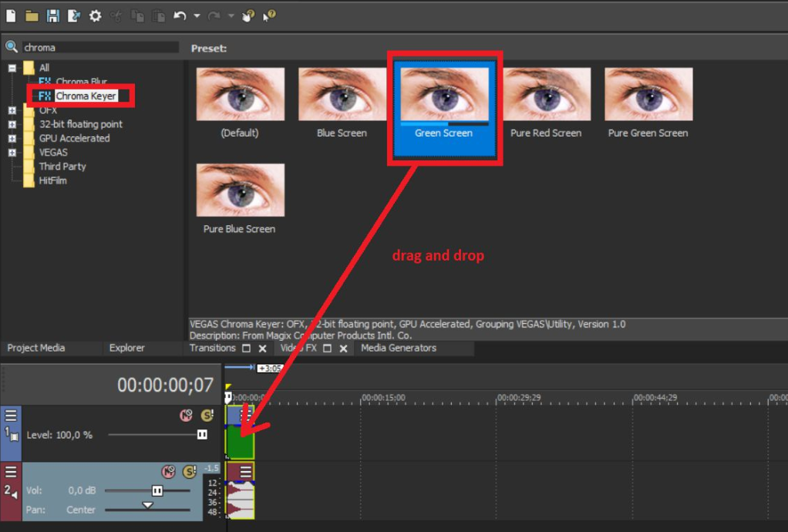The height and width of the screenshot is (532, 788).
Task: Select the Green Screen preset thumbnail
Action: [444, 94]
